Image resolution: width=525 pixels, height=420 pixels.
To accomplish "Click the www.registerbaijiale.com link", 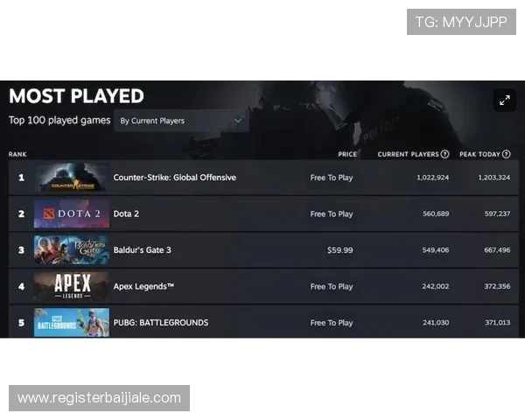I will [100, 398].
